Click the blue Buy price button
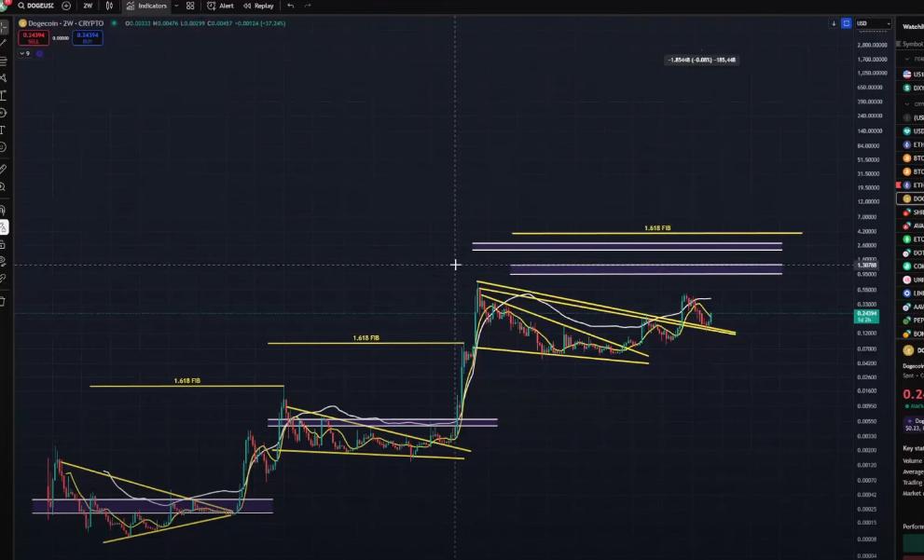Viewport: 924px width, 560px height. point(88,37)
